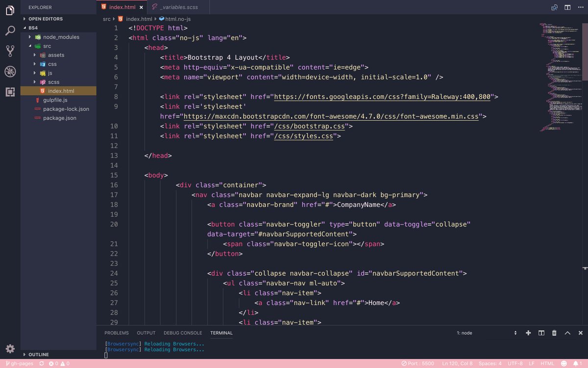Click line number 15 in the gutter
This screenshot has width=588, height=368.
point(114,175)
